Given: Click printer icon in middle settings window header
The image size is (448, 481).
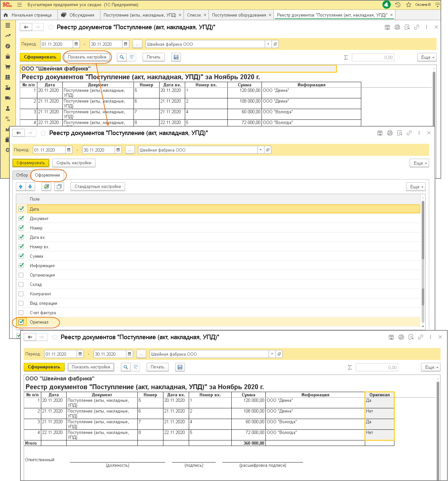Looking at the screenshot, I should 390,133.
